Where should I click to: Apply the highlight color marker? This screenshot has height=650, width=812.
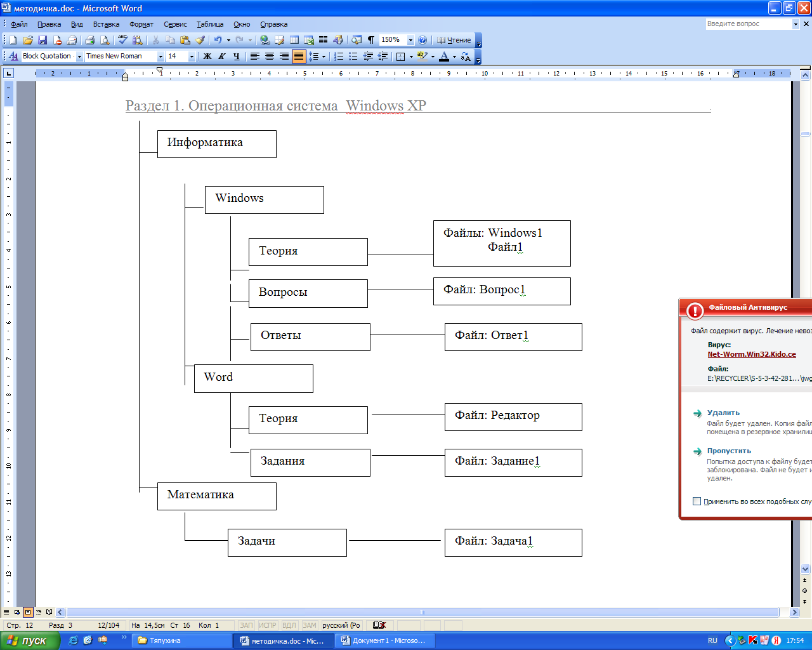tap(422, 56)
